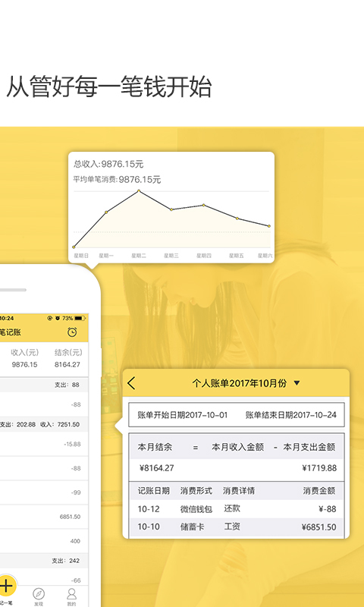The height and width of the screenshot is (607, 364).
Task: Click the 记账日期 column header
Action: pyautogui.click(x=154, y=491)
